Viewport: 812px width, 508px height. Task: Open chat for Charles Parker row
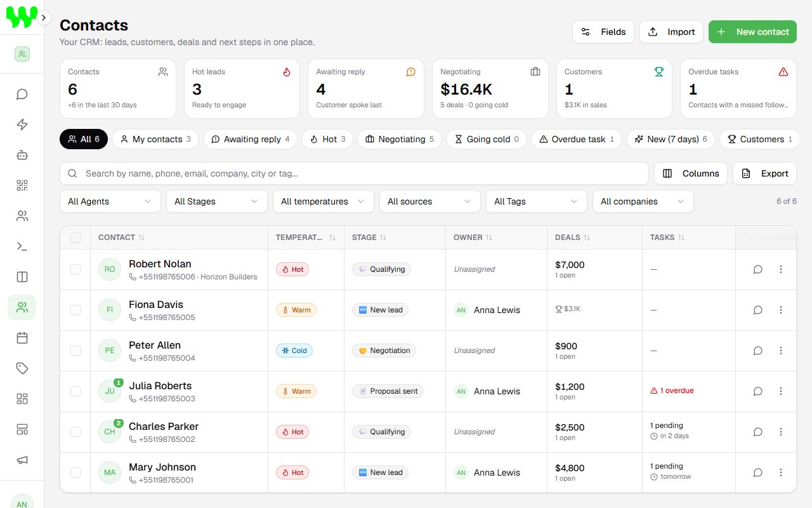coord(757,432)
